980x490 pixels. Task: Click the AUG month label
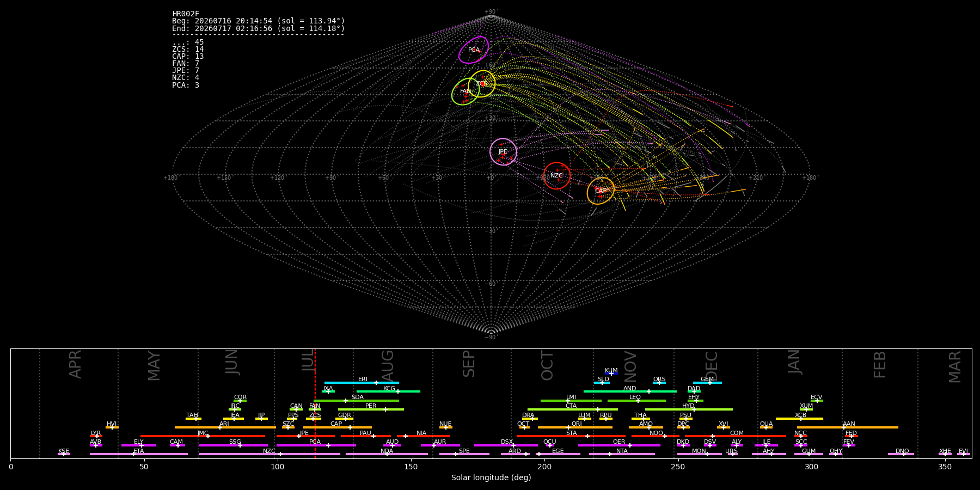coord(388,365)
